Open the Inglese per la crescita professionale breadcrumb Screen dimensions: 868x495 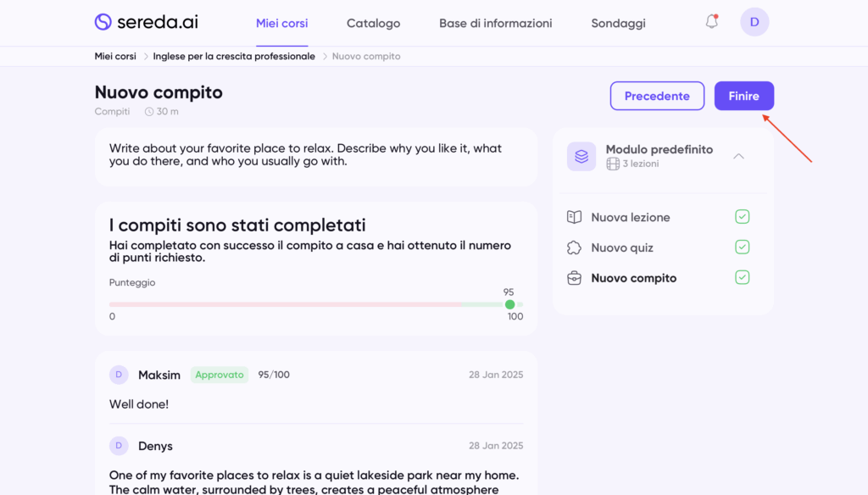click(x=234, y=56)
